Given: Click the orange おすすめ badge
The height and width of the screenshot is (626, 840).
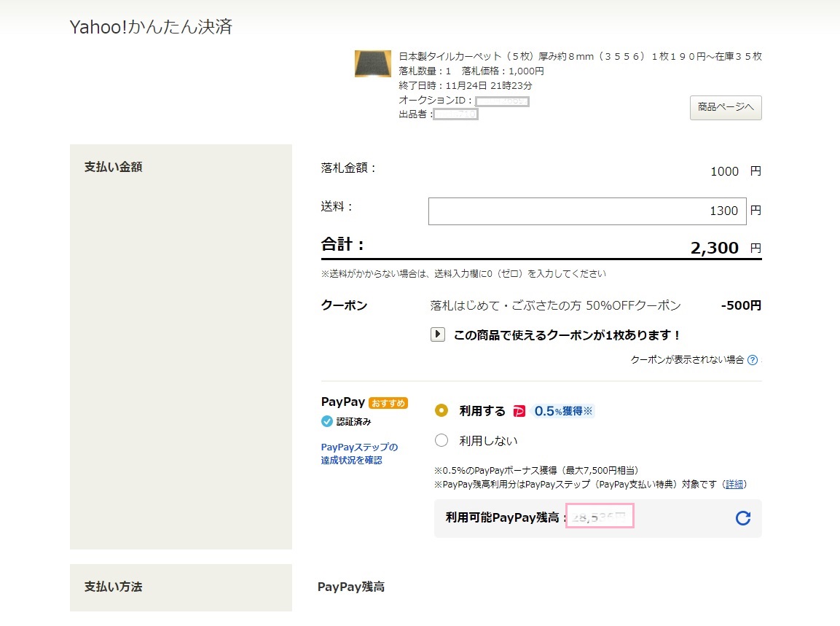Looking at the screenshot, I should click(388, 403).
